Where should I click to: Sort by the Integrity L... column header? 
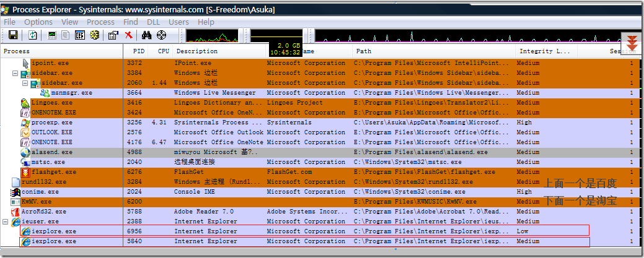click(x=546, y=51)
